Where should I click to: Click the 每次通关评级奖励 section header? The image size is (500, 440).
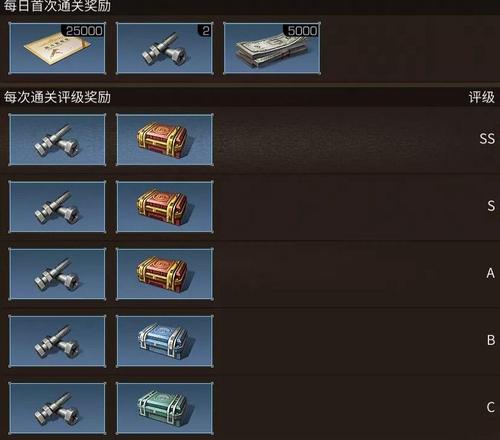tap(57, 98)
